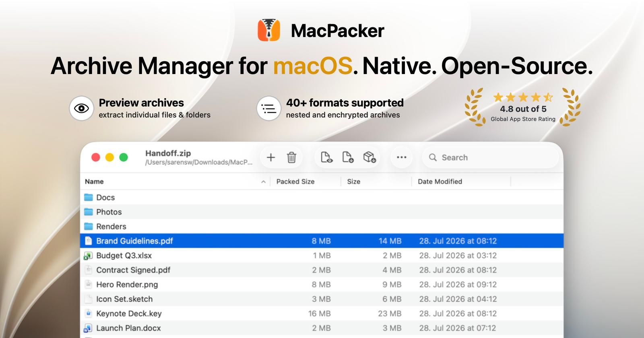Click the Keynote icon beside Keynote Deck.key
Screen dimensions: 644x338
tap(89, 313)
